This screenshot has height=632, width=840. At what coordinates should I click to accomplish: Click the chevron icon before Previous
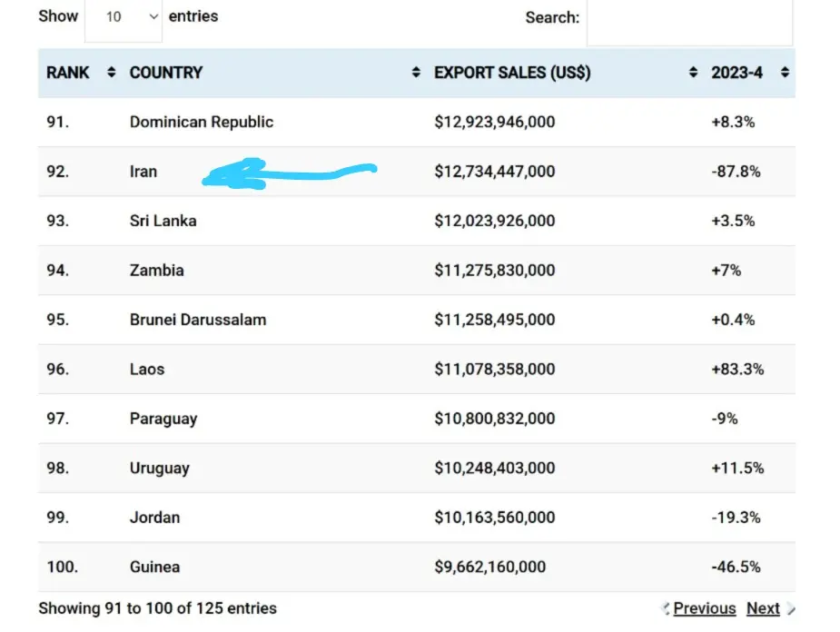[x=666, y=608]
